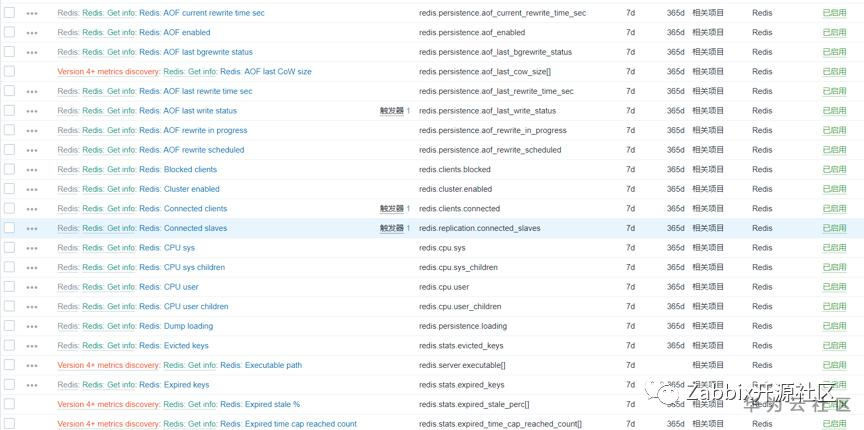Viewport: 864px width, 430px height.
Task: Open the ellipsis menu for CPU sys children row
Action: pos(32,268)
